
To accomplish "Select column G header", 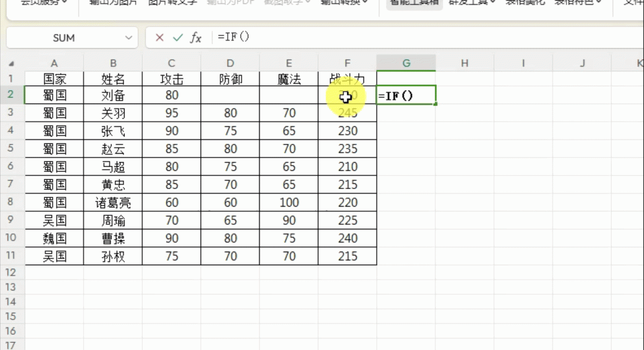I will click(x=406, y=63).
